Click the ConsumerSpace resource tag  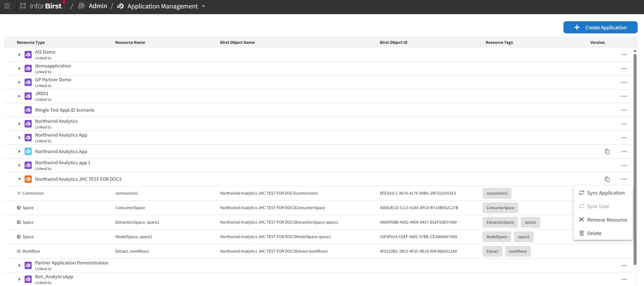coord(500,208)
